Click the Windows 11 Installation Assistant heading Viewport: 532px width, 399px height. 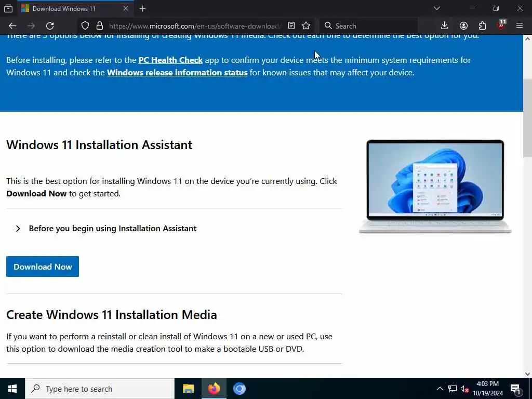pyautogui.click(x=99, y=145)
